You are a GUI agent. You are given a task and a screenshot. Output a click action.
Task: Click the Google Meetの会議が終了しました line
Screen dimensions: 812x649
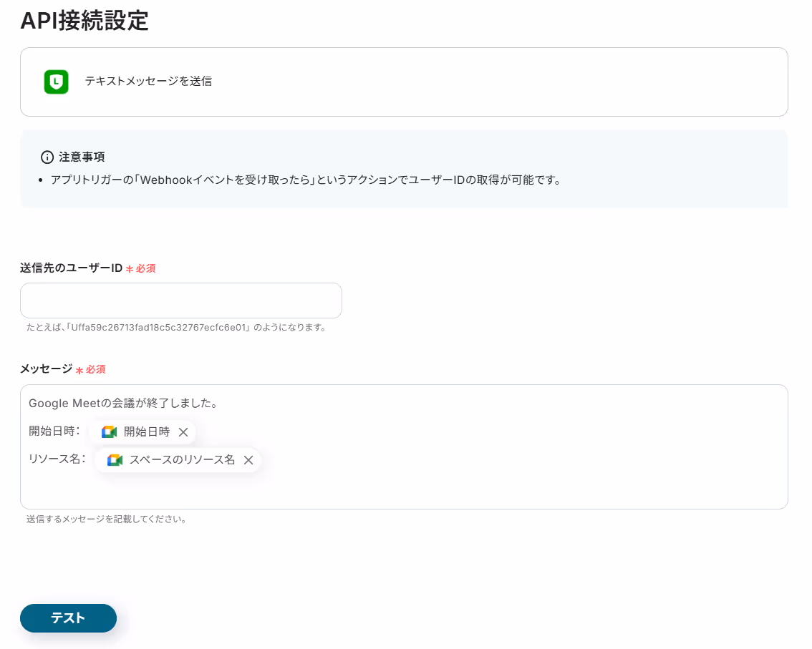tap(124, 403)
